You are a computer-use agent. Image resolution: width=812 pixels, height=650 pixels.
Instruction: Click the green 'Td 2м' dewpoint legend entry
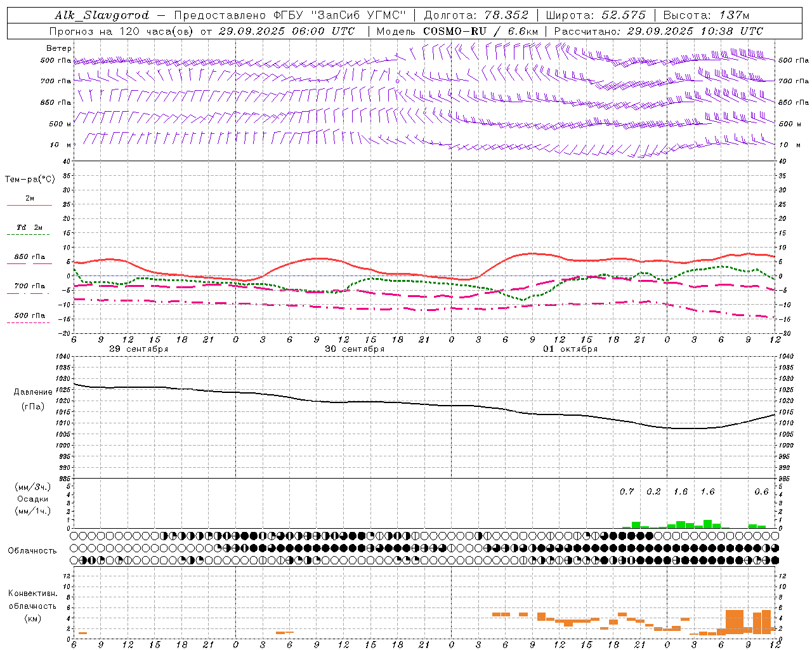coord(30,227)
